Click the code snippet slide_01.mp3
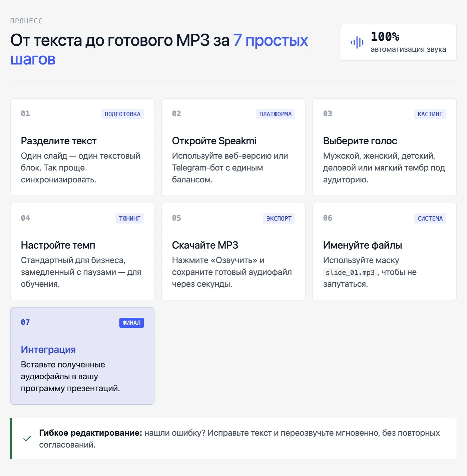 coord(350,272)
